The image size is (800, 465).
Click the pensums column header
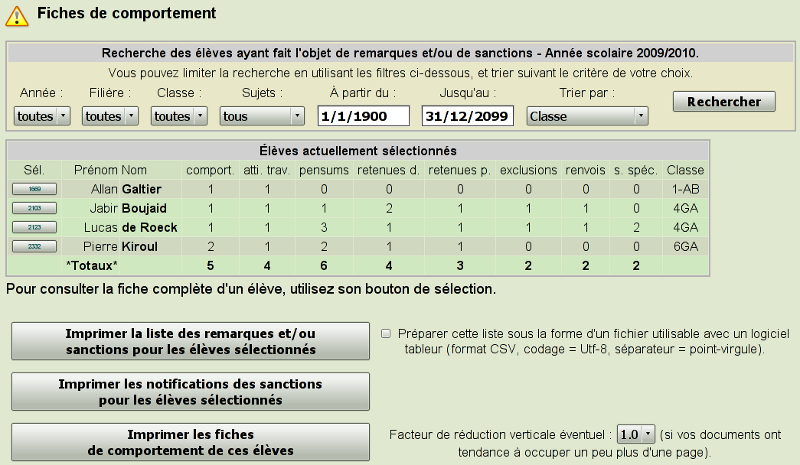(324, 170)
